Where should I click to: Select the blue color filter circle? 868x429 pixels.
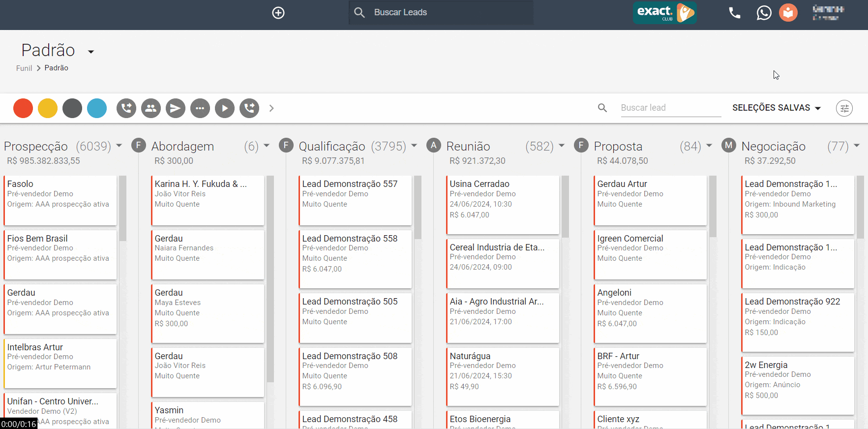point(97,108)
